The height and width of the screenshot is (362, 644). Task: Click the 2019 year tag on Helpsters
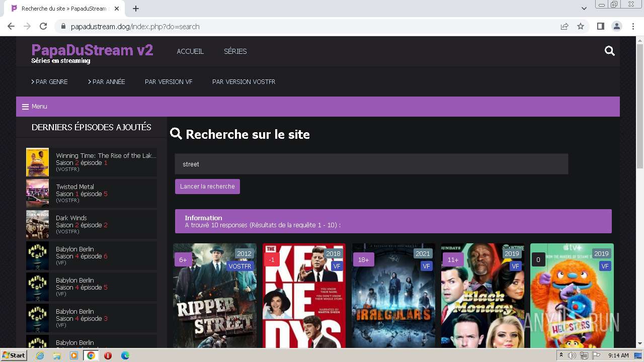coord(601,254)
